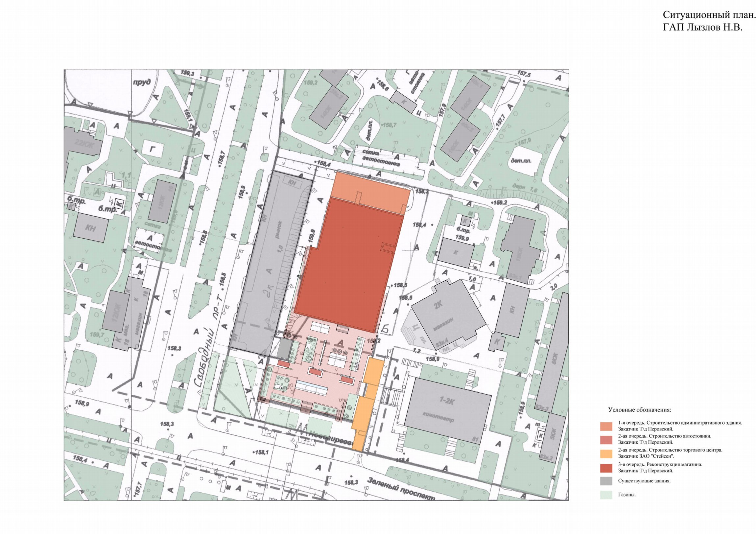Click the pale green Газоны legend swatch

[x=606, y=495]
